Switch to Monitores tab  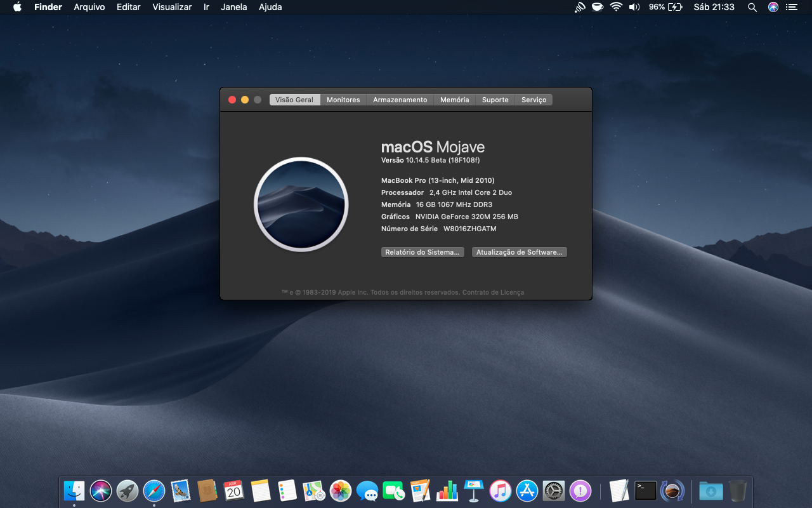coord(343,100)
